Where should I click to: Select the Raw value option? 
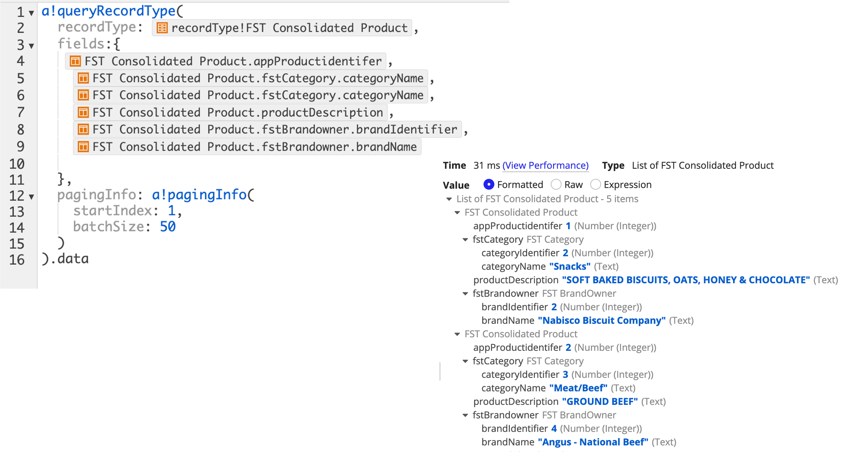556,184
